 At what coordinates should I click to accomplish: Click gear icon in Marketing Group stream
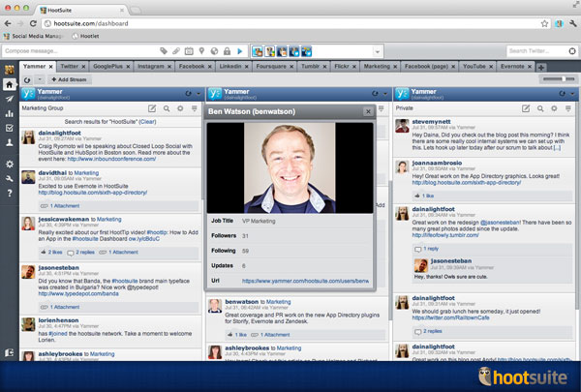(x=180, y=108)
